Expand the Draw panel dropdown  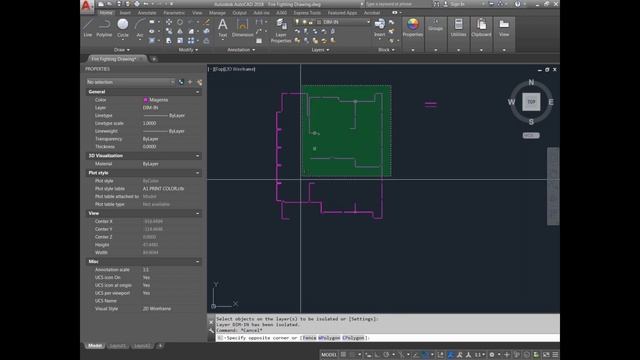pyautogui.click(x=122, y=50)
